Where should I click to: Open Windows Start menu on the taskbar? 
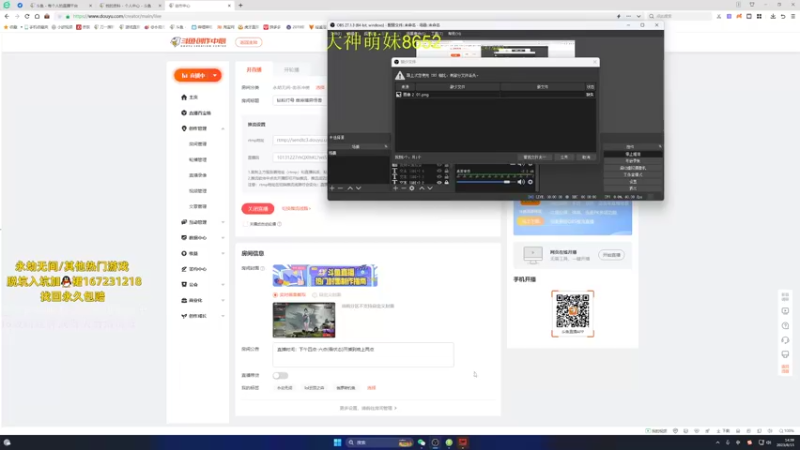[337, 442]
